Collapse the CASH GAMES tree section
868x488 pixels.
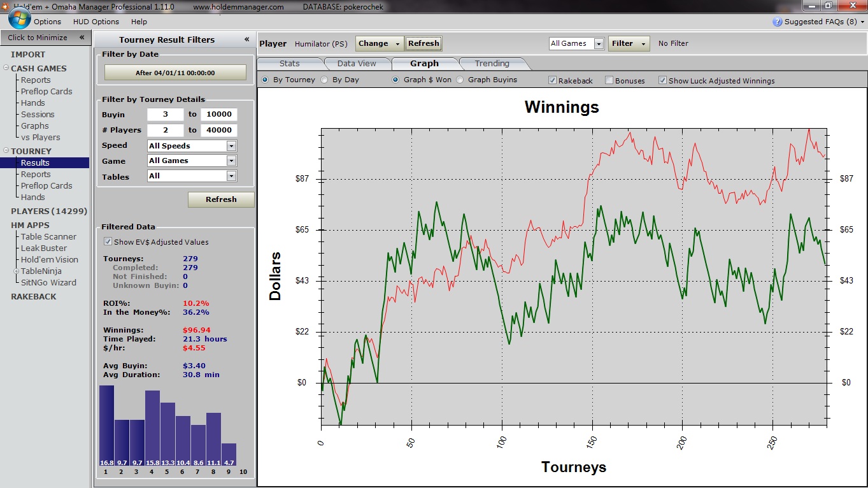point(6,68)
